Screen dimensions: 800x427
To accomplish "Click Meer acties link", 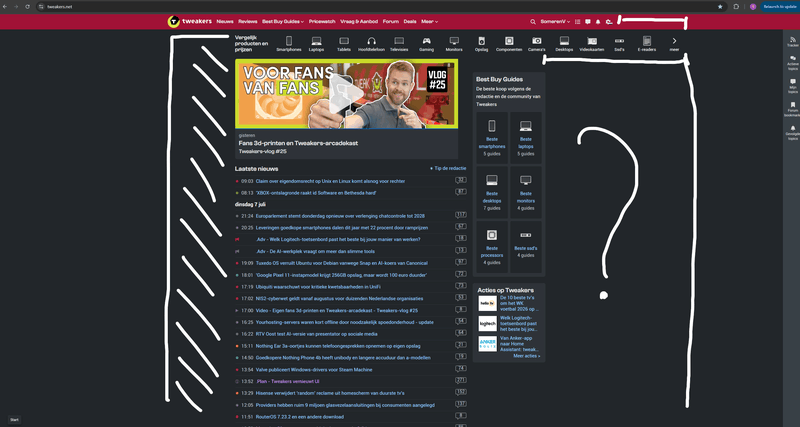I will click(527, 356).
